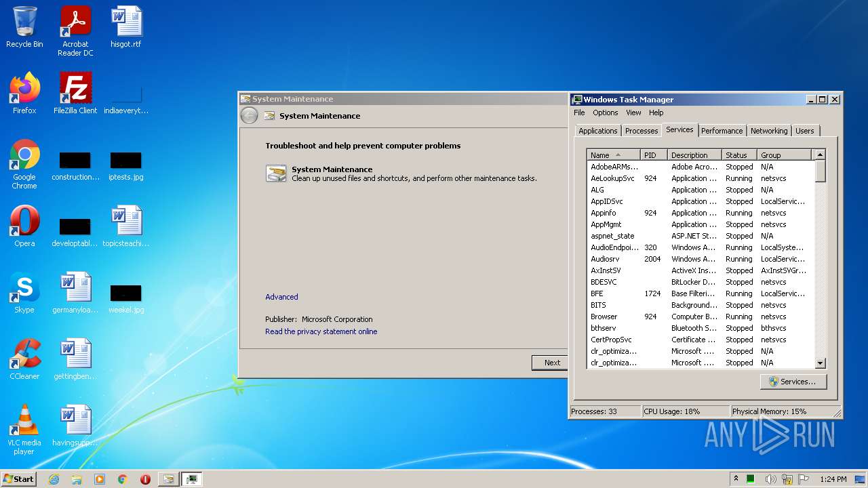Image resolution: width=868 pixels, height=488 pixels.
Task: Switch to Task Manager taskbar button
Action: click(192, 479)
